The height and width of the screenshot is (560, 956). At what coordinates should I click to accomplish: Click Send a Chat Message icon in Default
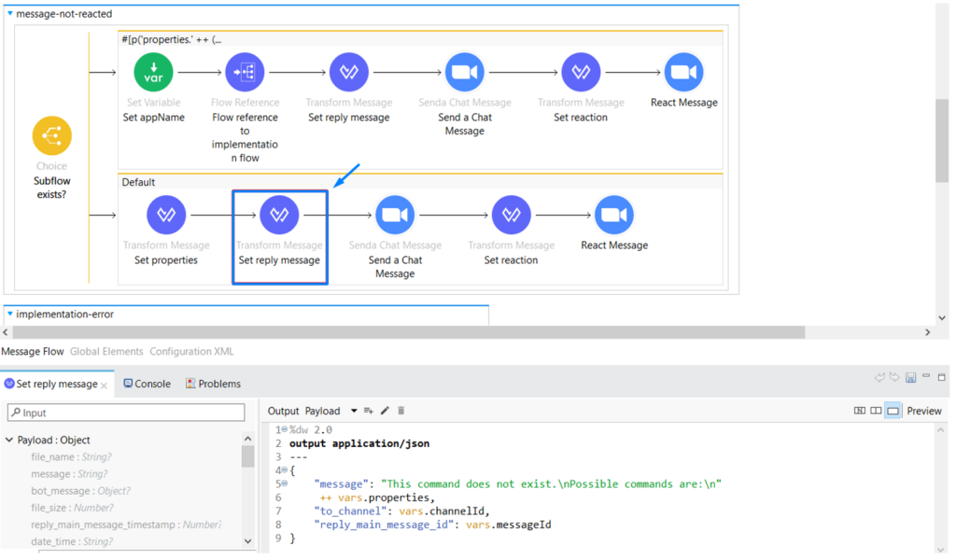pos(395,214)
